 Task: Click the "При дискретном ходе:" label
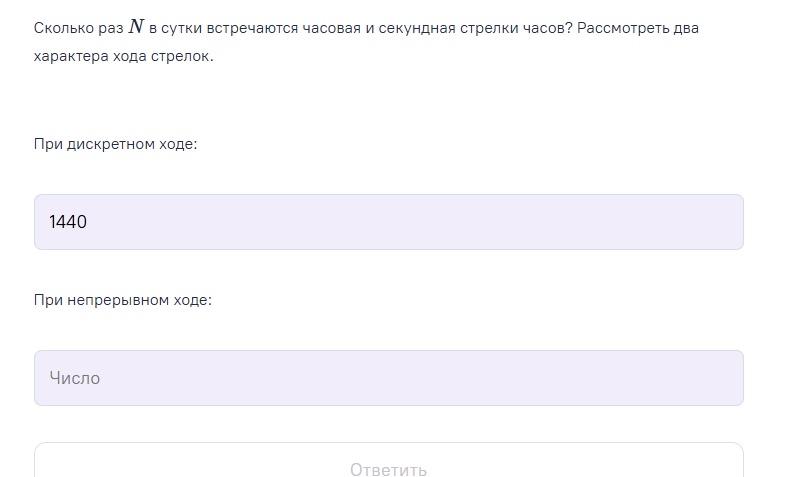[x=115, y=144]
